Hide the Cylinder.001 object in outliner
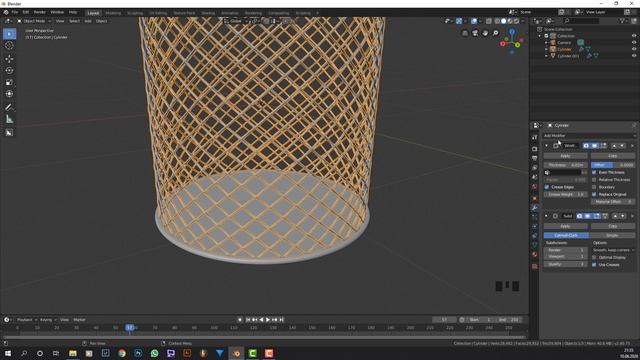 pyautogui.click(x=634, y=56)
